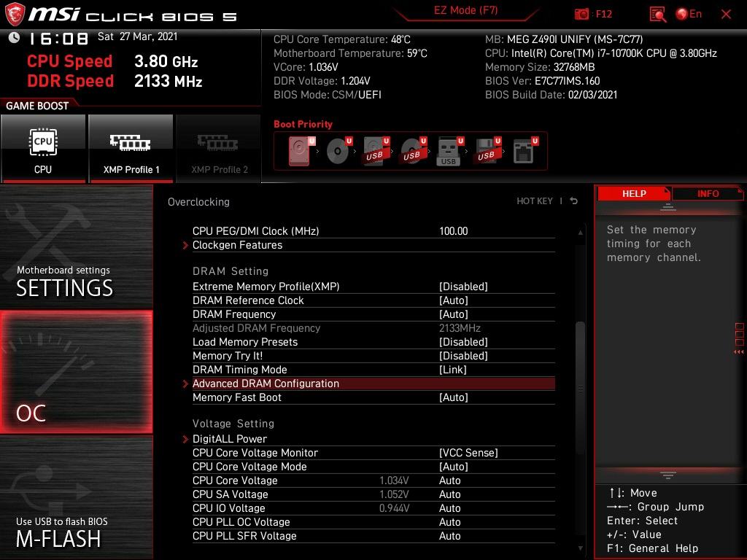Screen dimensions: 747x560
Task: Expand DigitALL Power submenu
Action: pyautogui.click(x=373, y=439)
